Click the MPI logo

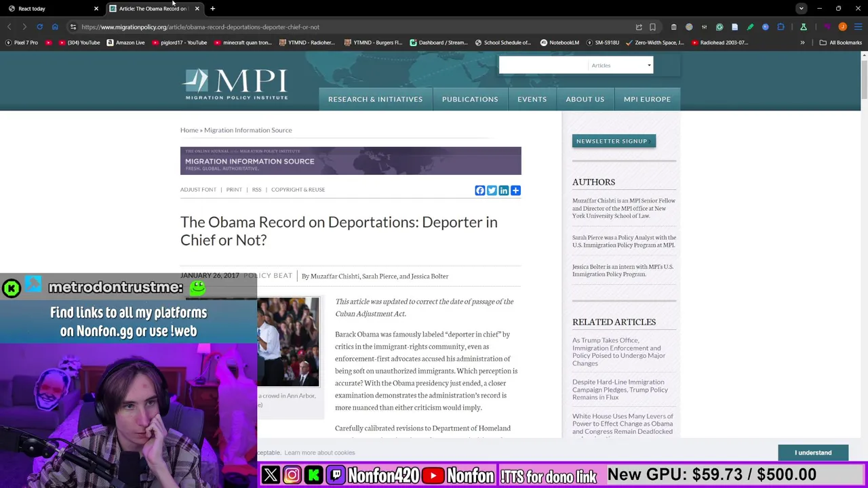(x=235, y=85)
